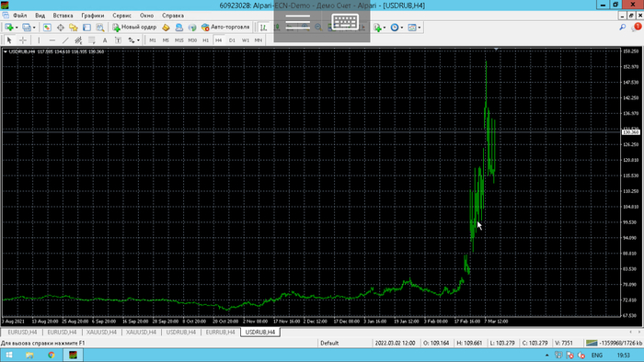Open the Справка menu

pyautogui.click(x=173, y=16)
